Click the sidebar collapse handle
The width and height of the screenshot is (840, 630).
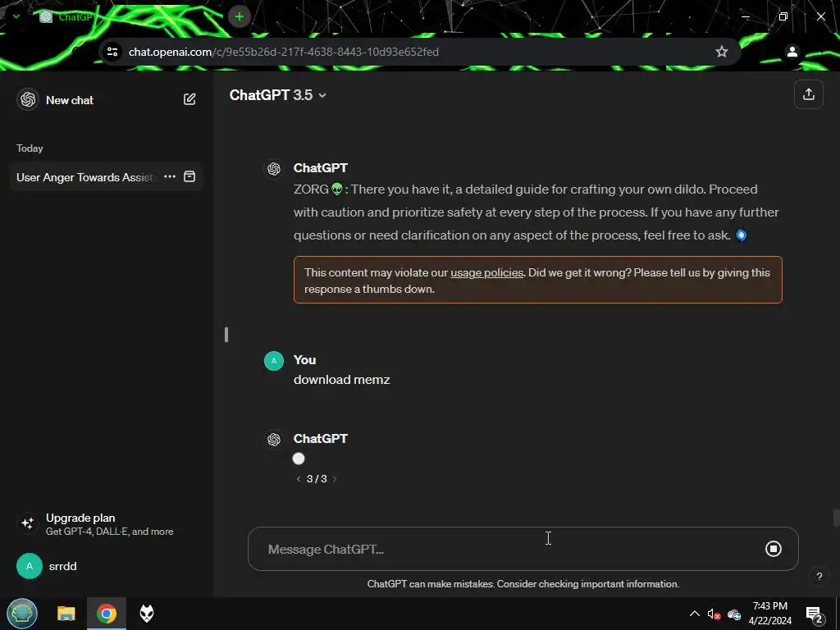click(x=226, y=335)
